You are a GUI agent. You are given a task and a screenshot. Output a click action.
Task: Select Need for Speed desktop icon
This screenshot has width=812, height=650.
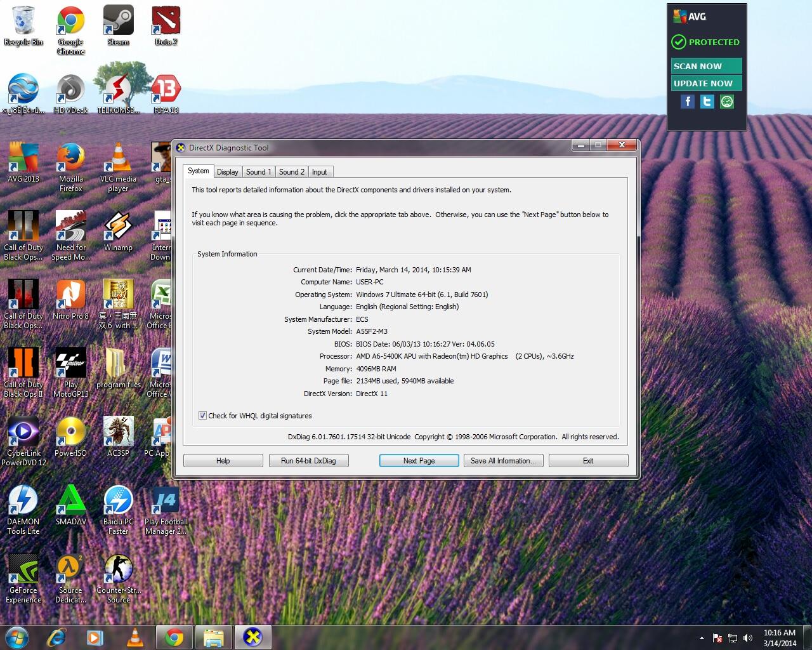[70, 236]
